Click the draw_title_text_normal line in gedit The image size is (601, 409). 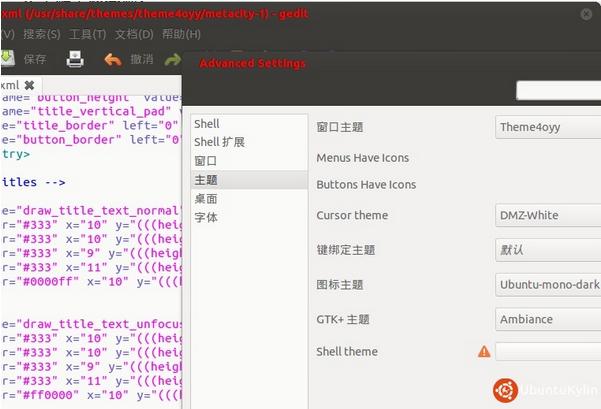point(91,210)
